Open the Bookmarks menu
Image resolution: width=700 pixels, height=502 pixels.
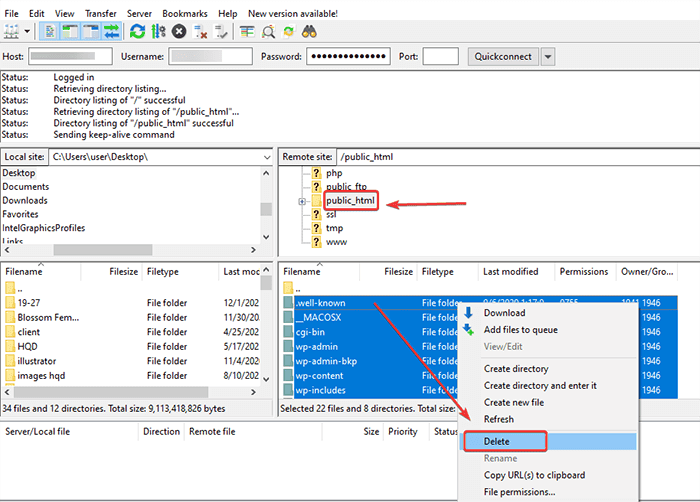point(188,14)
